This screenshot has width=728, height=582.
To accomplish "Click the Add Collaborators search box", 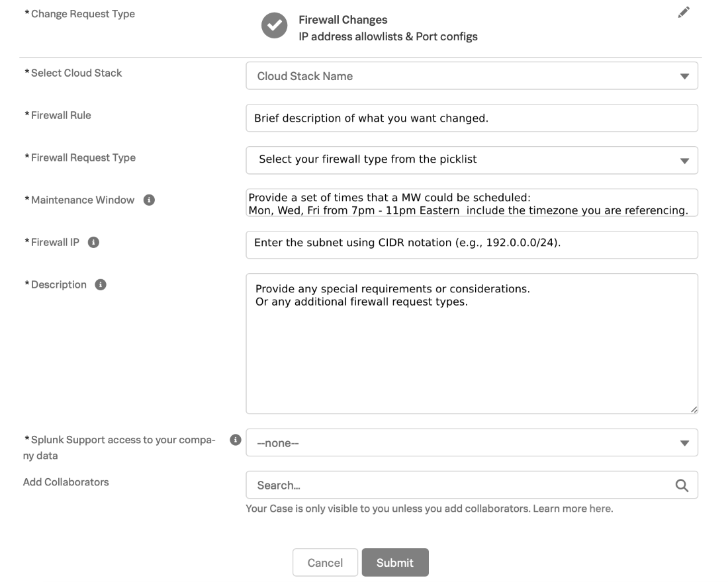I will pos(430,484).
